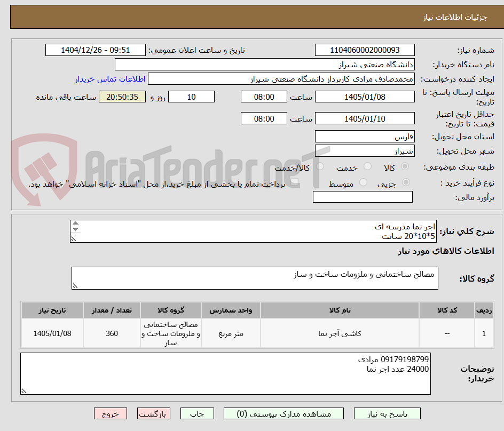Click goods group textarea مصالح ساختمانی

click(255, 278)
